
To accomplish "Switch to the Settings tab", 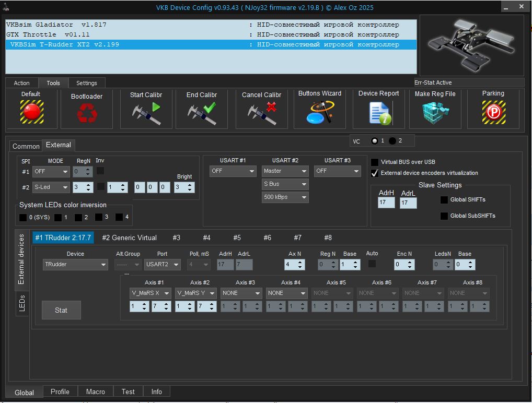I will pyautogui.click(x=87, y=83).
